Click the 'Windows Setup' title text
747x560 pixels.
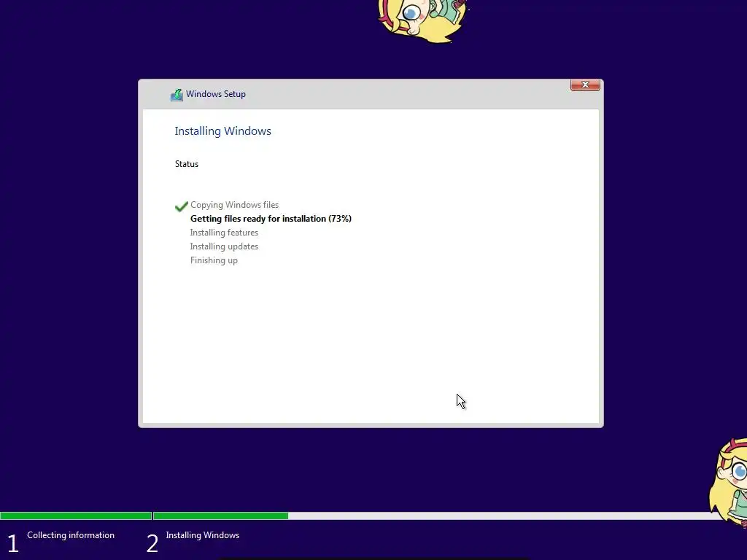click(x=216, y=94)
